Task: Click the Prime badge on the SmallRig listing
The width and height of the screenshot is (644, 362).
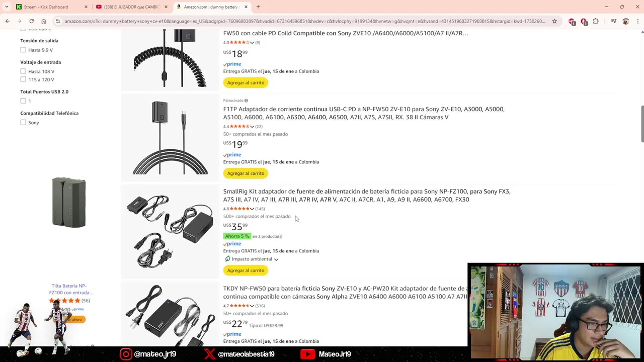Action: click(x=232, y=244)
